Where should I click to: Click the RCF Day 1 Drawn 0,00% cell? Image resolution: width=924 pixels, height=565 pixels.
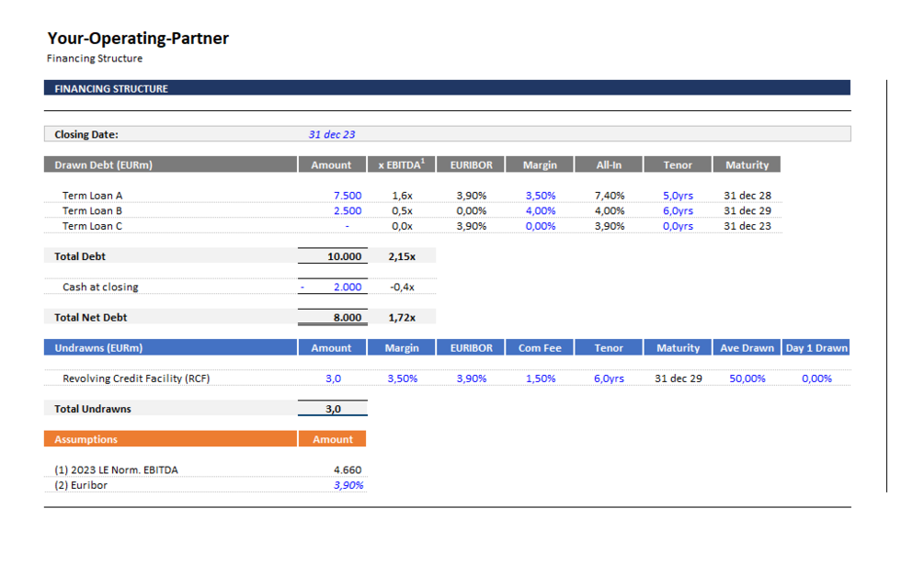pos(816,379)
